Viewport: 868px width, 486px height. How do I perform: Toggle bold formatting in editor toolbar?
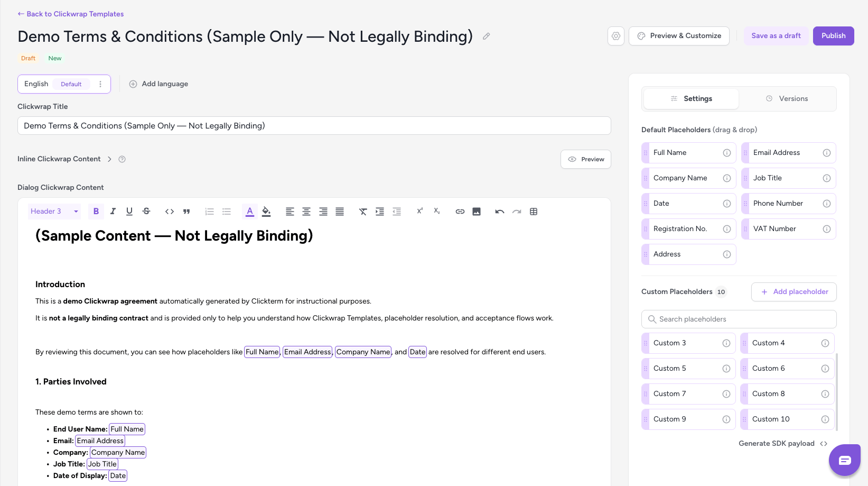coord(96,212)
